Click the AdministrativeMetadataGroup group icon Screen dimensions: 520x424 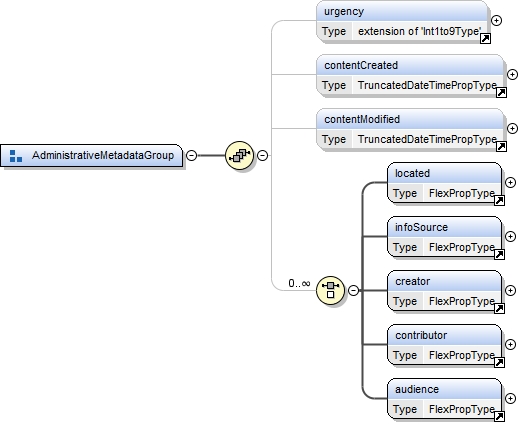coord(16,156)
